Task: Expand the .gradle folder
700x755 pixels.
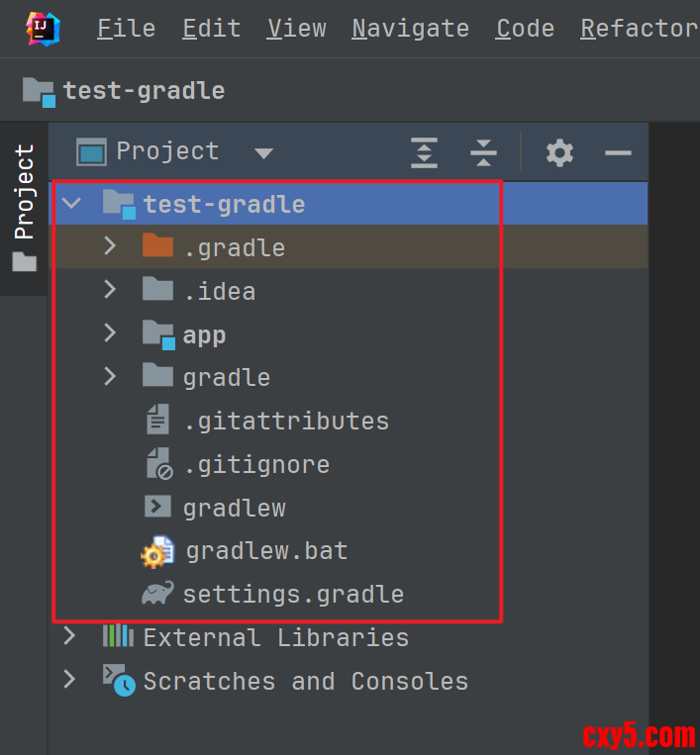Action: point(110,247)
